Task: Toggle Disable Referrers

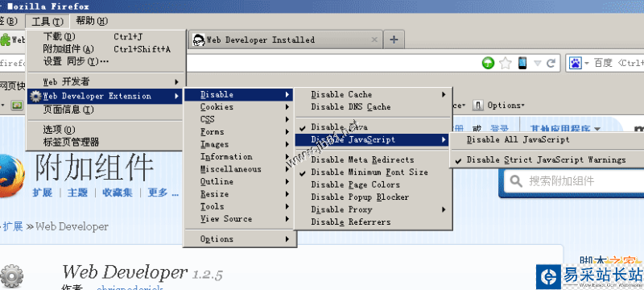Action: pyautogui.click(x=373, y=222)
